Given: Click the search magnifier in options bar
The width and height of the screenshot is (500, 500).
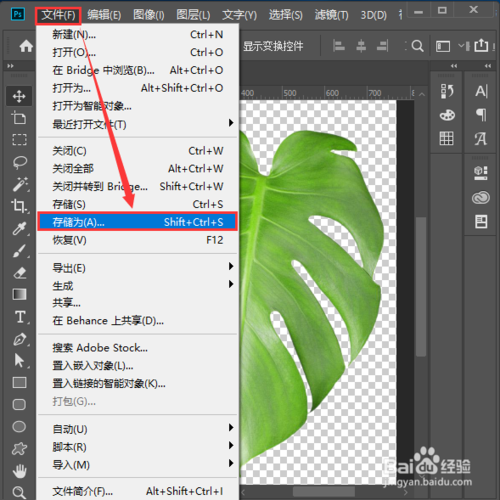Looking at the screenshot, I should pos(417,46).
